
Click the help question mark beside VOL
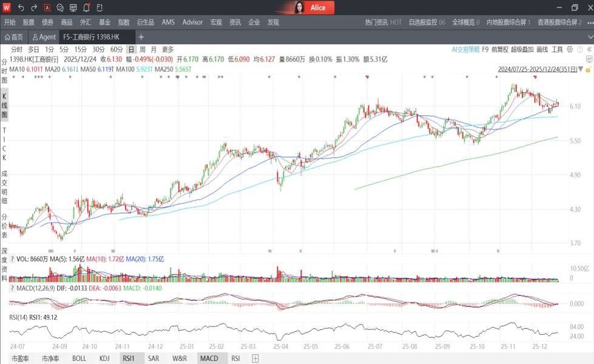coord(12,259)
